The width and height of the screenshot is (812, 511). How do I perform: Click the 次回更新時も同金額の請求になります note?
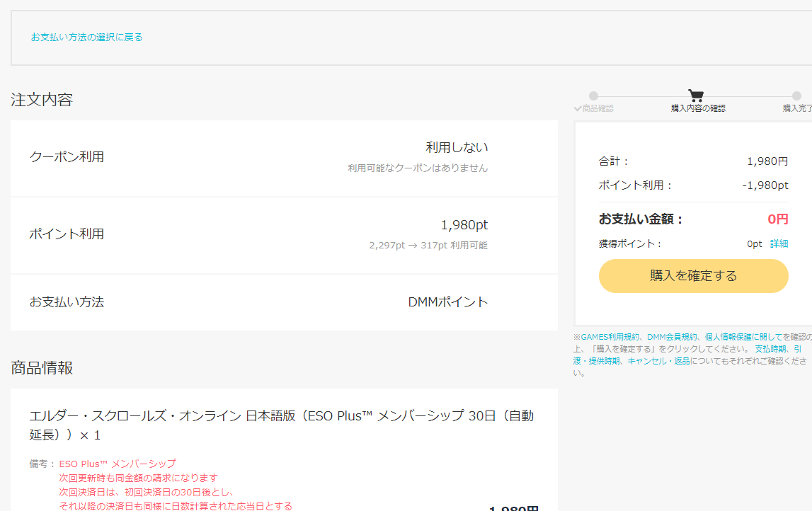(x=138, y=478)
